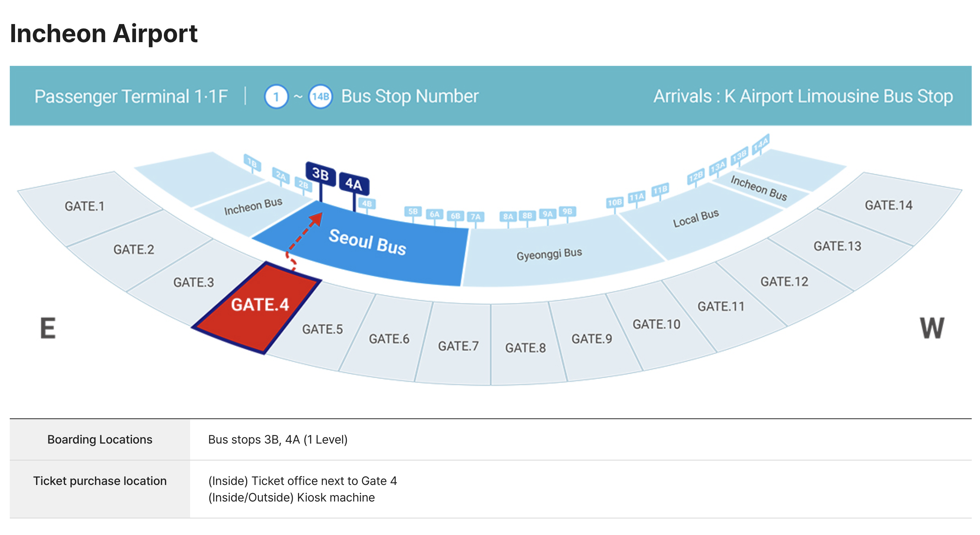Click the circled number 1 icon
This screenshot has width=980, height=535.
click(x=276, y=97)
